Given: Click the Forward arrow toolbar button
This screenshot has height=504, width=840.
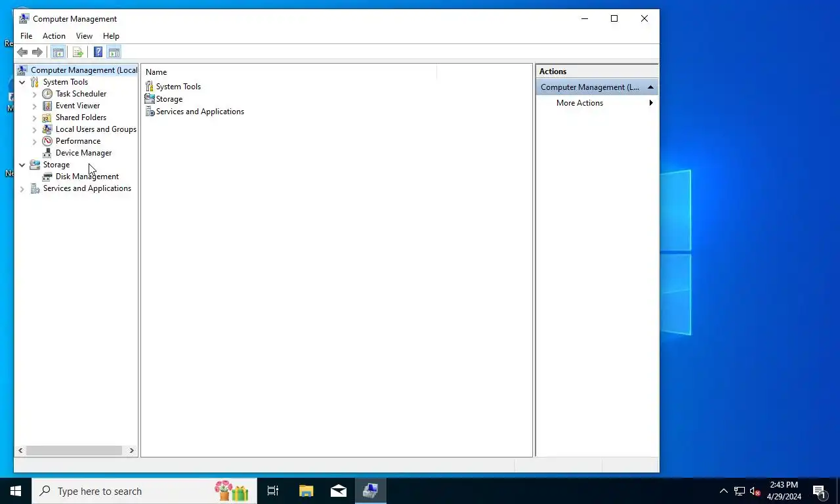Looking at the screenshot, I should click(x=37, y=52).
